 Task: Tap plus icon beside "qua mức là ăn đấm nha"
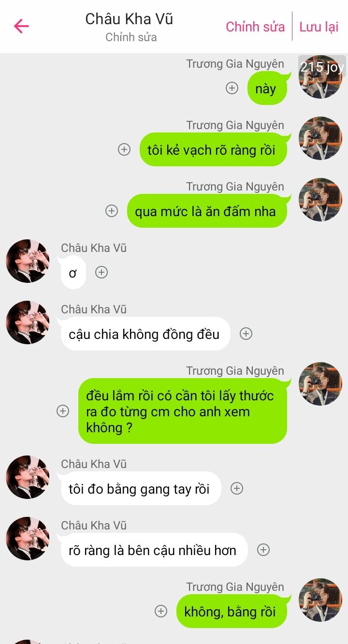[112, 211]
